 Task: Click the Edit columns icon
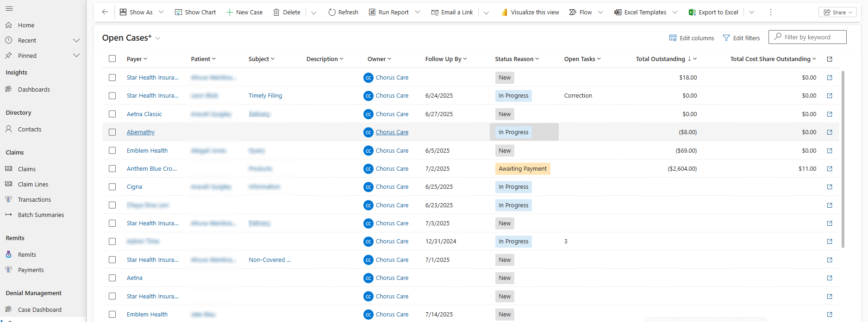click(673, 38)
